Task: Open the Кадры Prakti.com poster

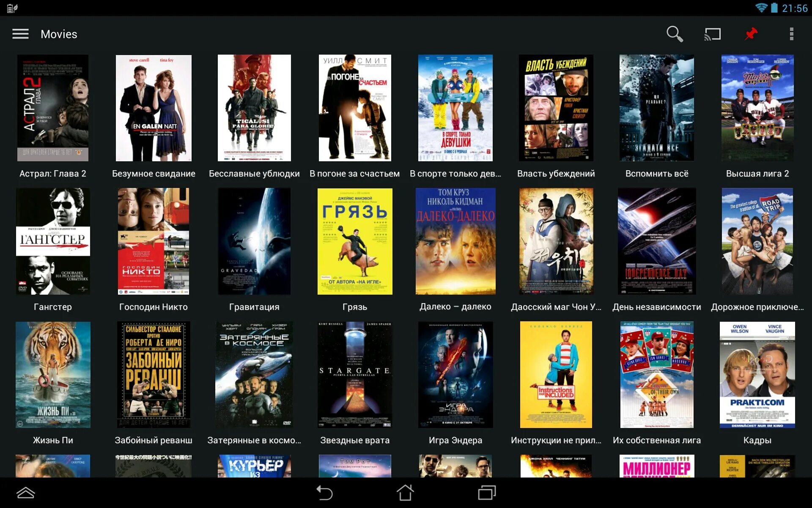Action: (x=757, y=375)
